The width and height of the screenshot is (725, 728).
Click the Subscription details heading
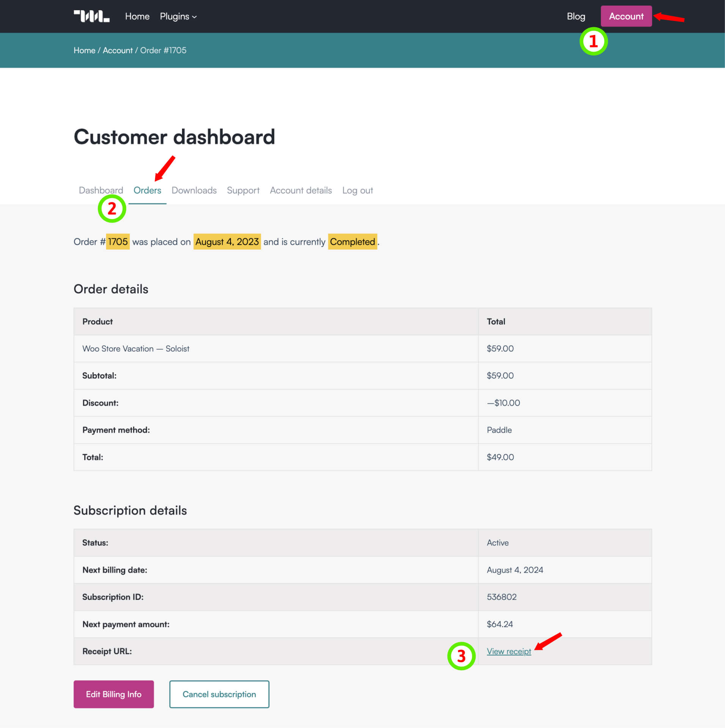[130, 510]
